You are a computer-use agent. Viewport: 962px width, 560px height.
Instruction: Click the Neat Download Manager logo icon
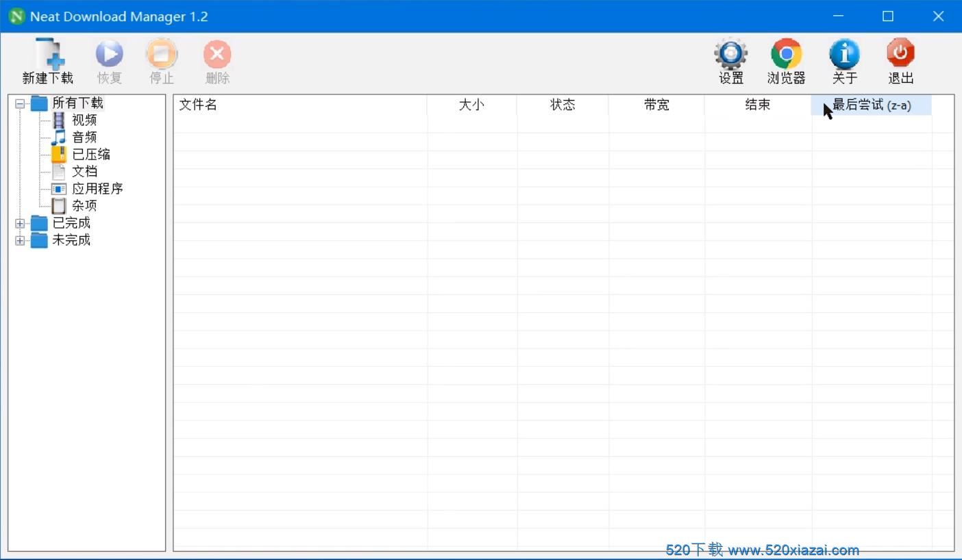[x=16, y=16]
